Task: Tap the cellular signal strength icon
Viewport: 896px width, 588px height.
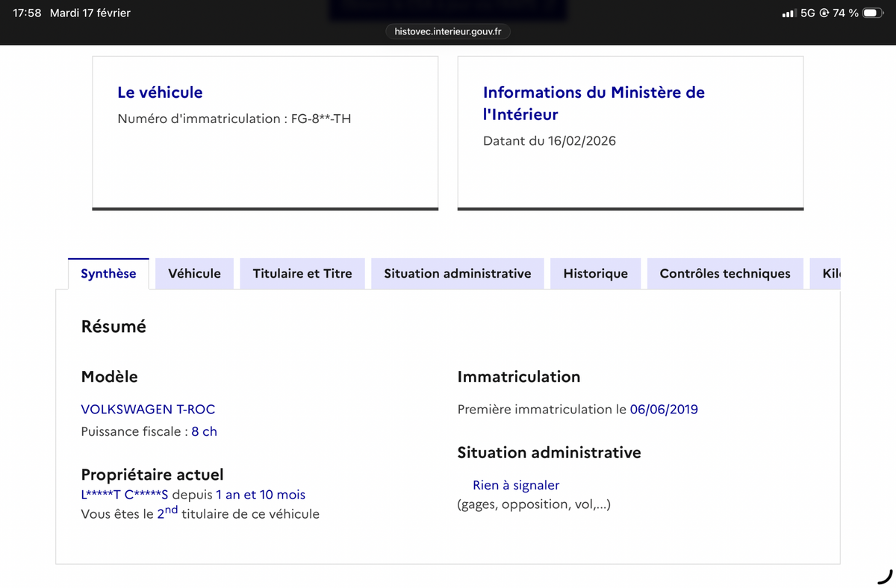Action: (788, 13)
